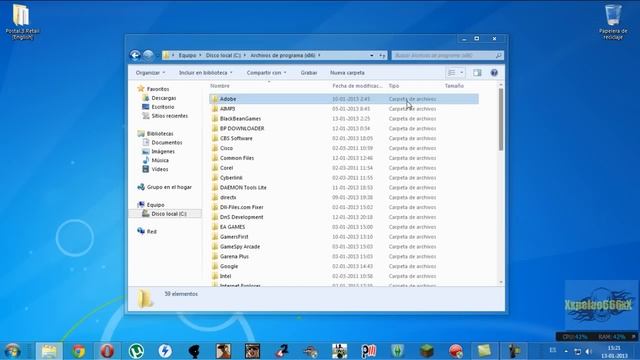Open Descargas in the sidebar
Viewport: 640px width, 360px height.
pos(164,98)
